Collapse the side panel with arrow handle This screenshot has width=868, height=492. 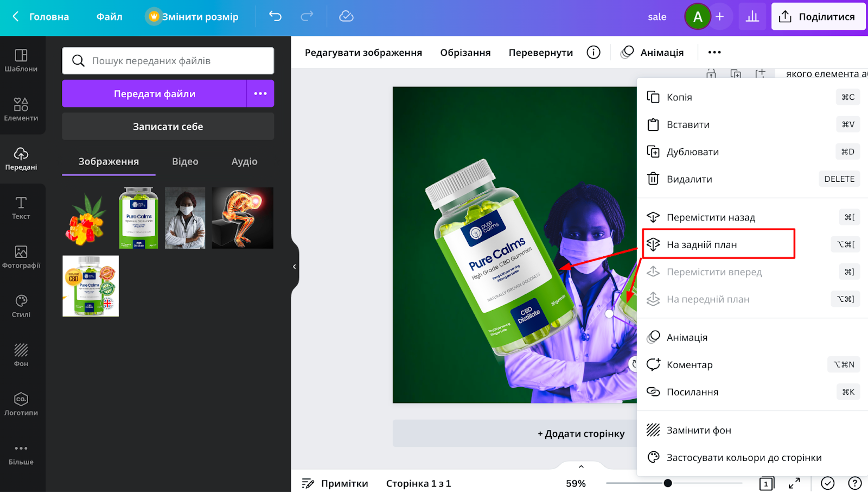click(x=295, y=267)
